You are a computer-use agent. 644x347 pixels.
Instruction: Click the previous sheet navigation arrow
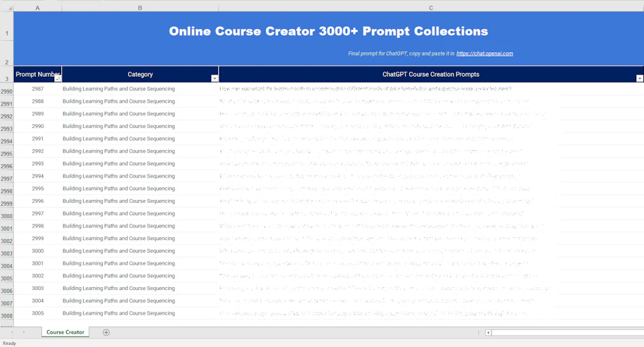point(13,332)
